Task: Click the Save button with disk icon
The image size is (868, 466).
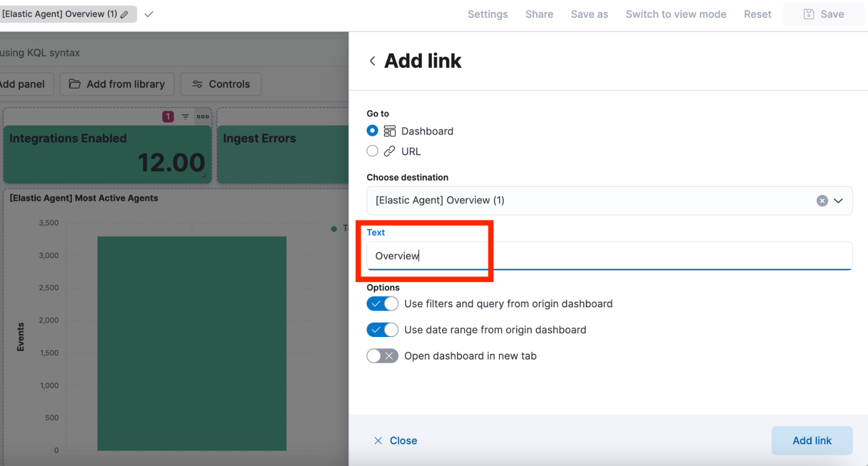Action: click(x=824, y=14)
